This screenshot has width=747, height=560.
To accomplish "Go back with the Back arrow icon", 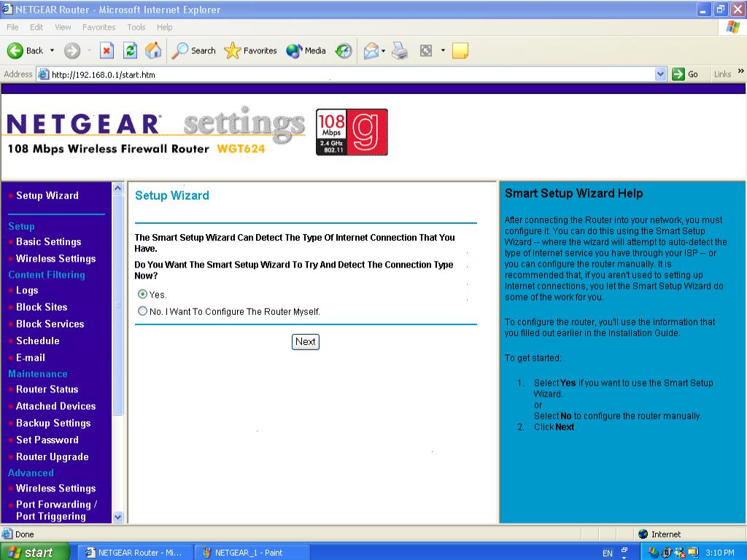I will [15, 50].
